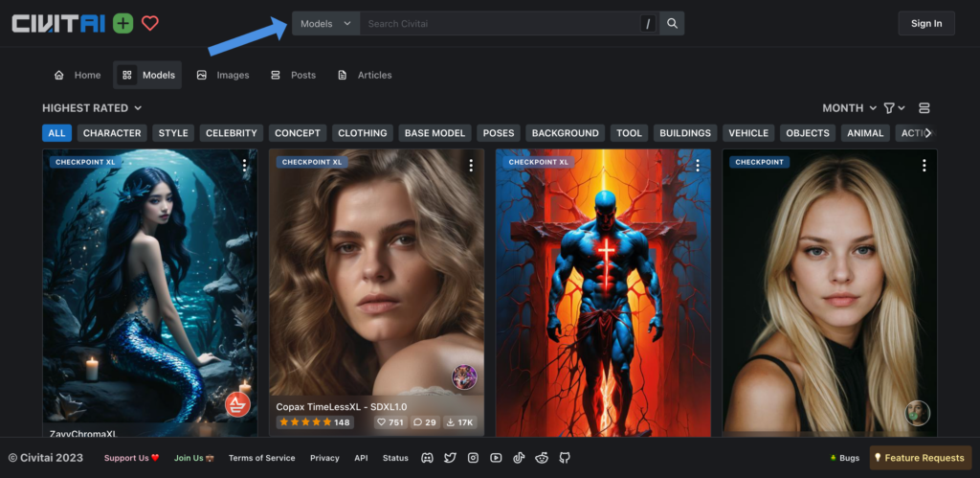This screenshot has height=478, width=980.
Task: Click the green plus create button
Action: pos(123,24)
